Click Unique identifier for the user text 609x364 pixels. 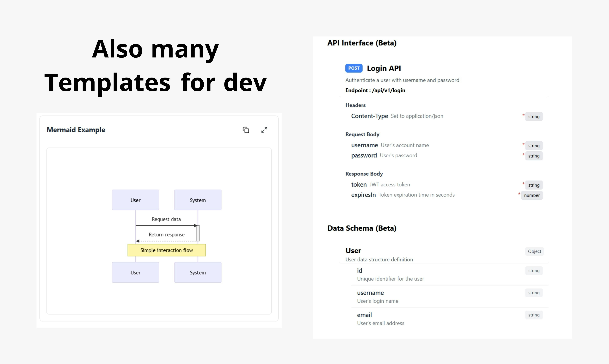click(x=391, y=279)
